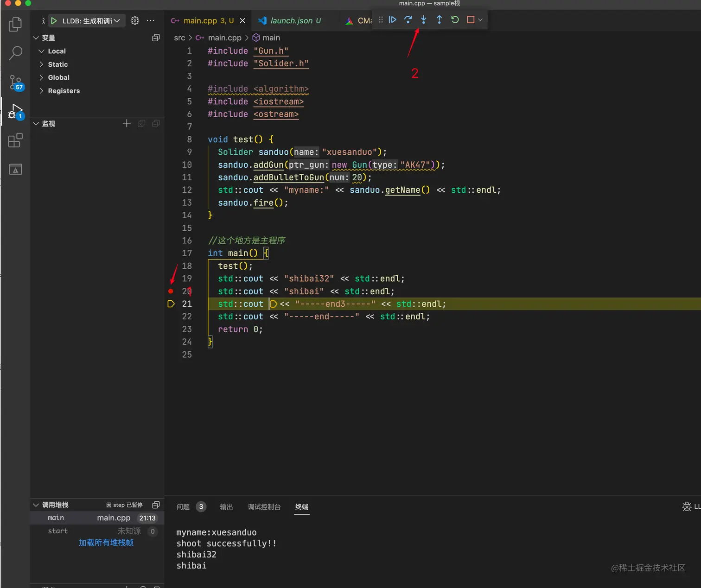Stop the debugging session
The width and height of the screenshot is (701, 588).
coord(471,20)
